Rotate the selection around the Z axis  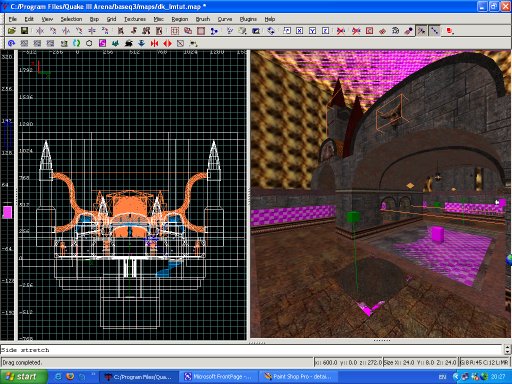click(105, 31)
